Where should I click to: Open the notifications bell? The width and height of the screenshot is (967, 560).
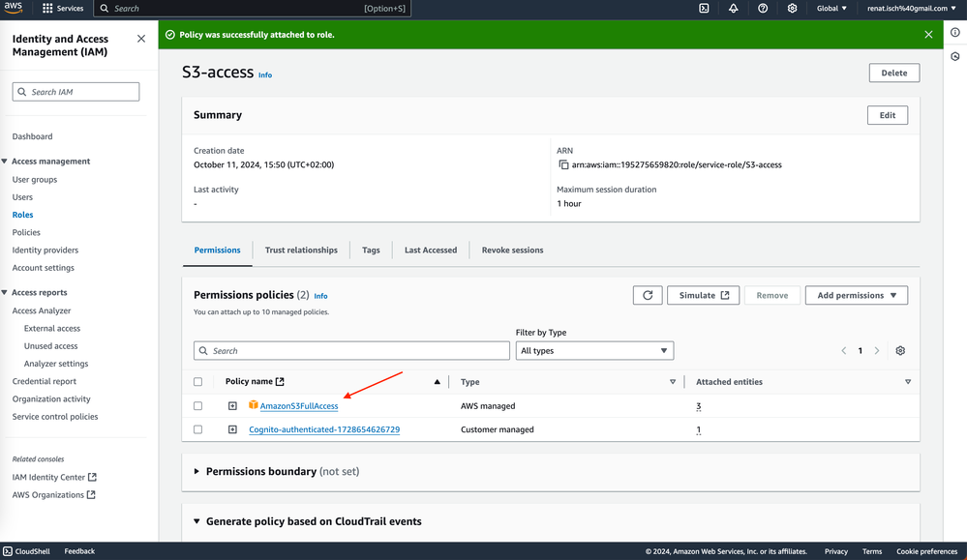734,8
